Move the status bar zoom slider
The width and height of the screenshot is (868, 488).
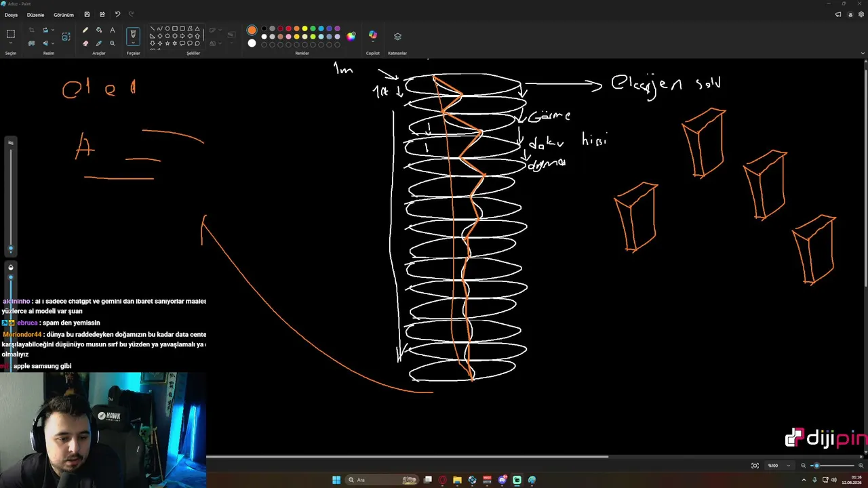point(816,466)
